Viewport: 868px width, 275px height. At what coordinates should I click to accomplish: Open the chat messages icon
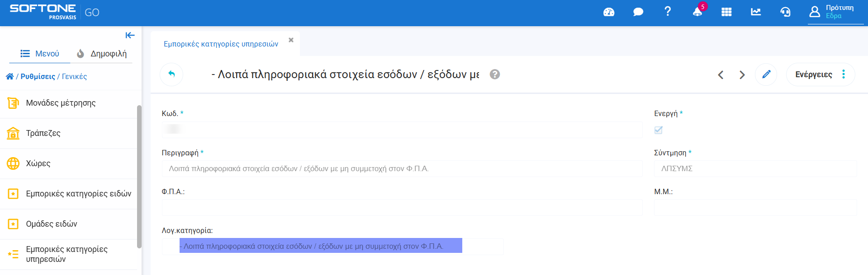[x=638, y=12]
